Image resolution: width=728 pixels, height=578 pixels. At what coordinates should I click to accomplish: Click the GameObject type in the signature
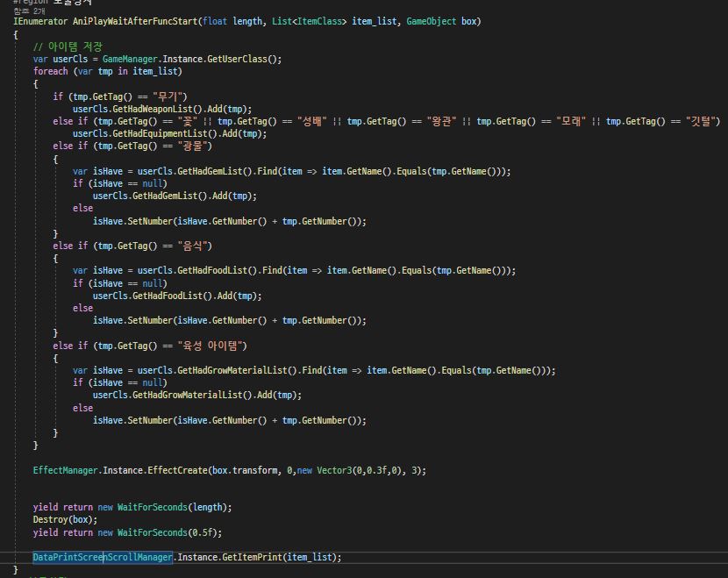coord(432,21)
